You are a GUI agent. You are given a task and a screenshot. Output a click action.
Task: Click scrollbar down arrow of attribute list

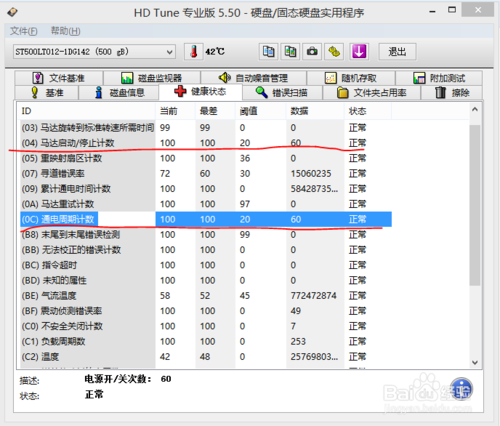click(x=475, y=362)
